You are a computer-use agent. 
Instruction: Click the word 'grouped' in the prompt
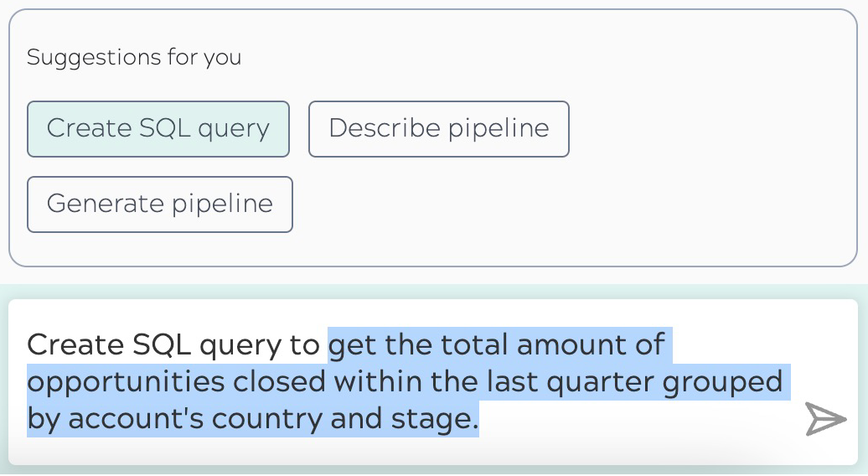pos(722,382)
